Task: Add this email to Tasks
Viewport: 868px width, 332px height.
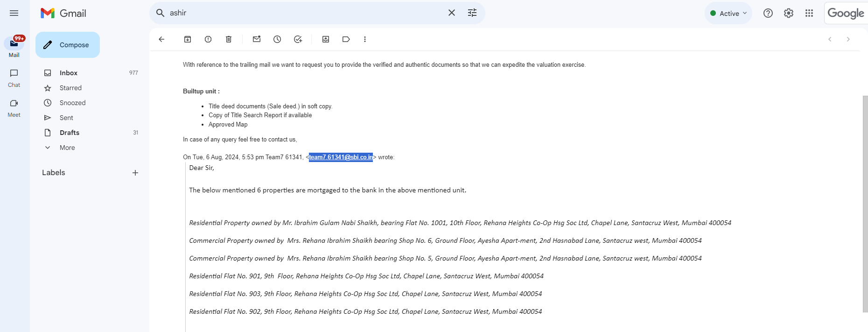Action: [x=298, y=39]
